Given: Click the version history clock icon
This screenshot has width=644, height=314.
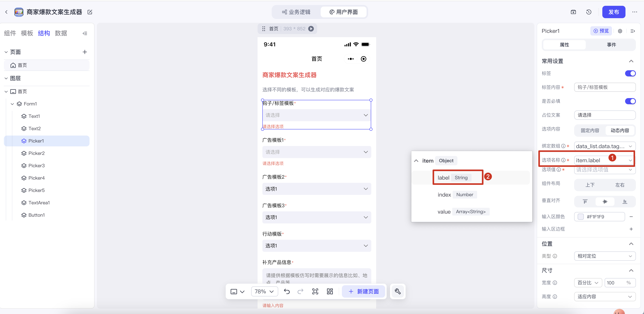Looking at the screenshot, I should (x=588, y=12).
